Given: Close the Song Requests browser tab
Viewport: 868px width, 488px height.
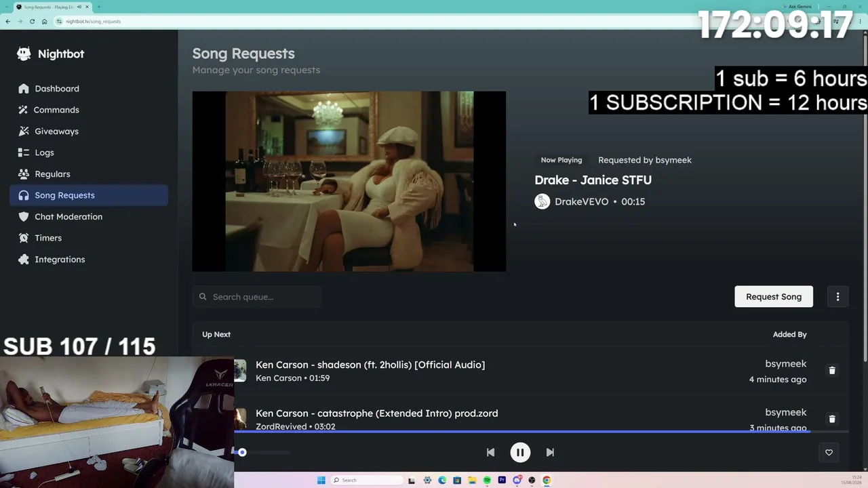Looking at the screenshot, I should (x=87, y=7).
